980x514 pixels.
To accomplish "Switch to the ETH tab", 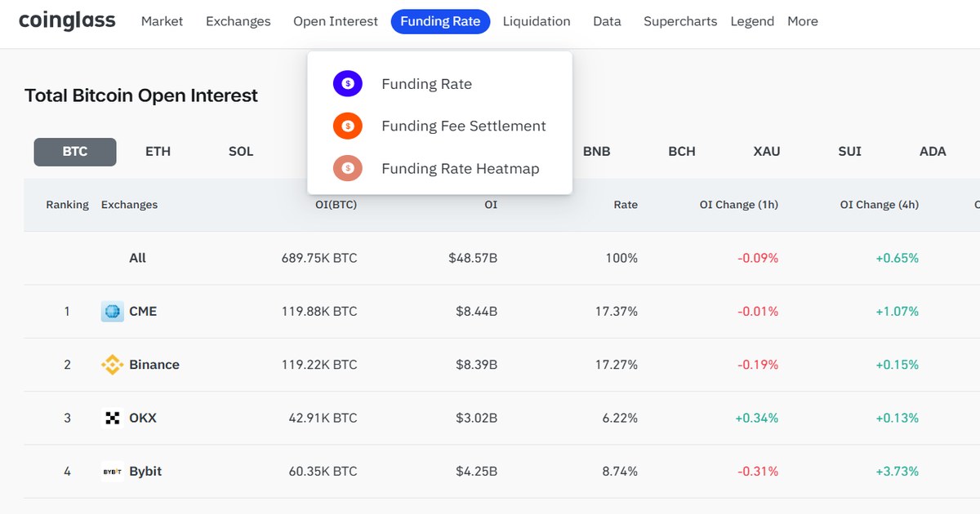I will 158,151.
